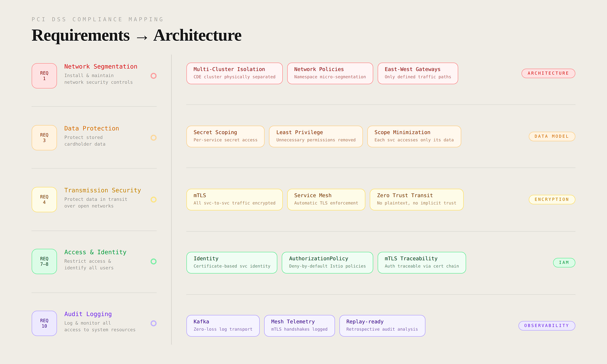Click the green connector dot beside Access & Identity
Image resolution: width=607 pixels, height=364 pixels.
click(153, 261)
